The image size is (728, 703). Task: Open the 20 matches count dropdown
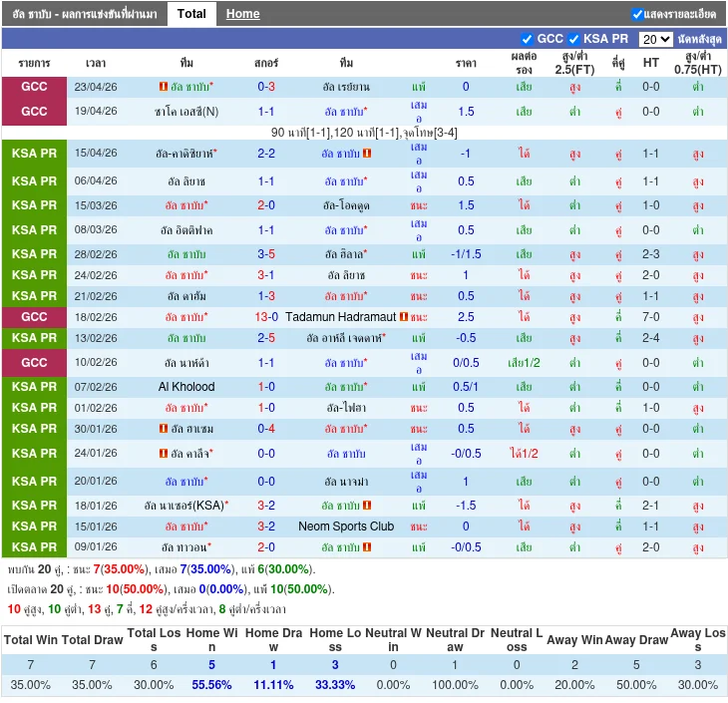click(655, 39)
